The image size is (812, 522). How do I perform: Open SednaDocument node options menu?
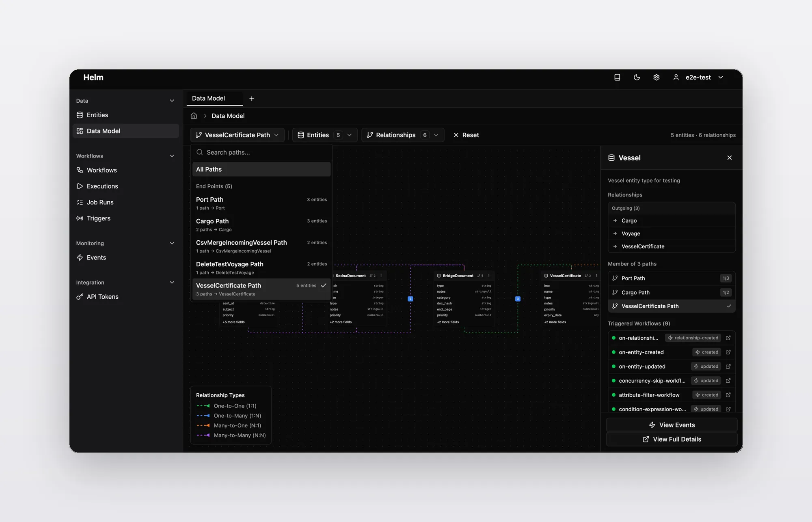point(381,276)
